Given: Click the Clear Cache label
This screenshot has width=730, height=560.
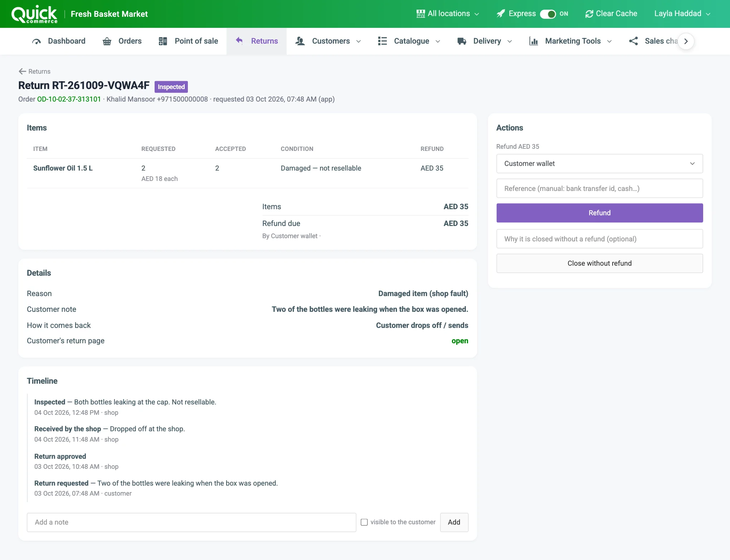Looking at the screenshot, I should pyautogui.click(x=616, y=14).
